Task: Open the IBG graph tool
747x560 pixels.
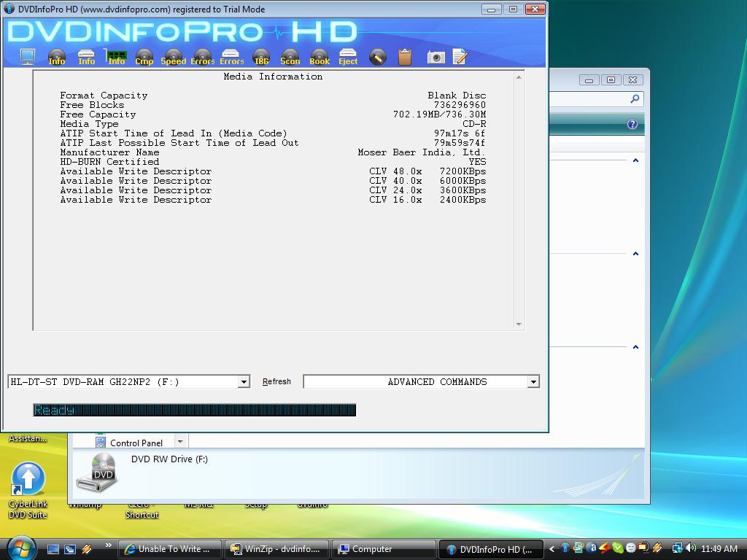Action: click(x=261, y=57)
